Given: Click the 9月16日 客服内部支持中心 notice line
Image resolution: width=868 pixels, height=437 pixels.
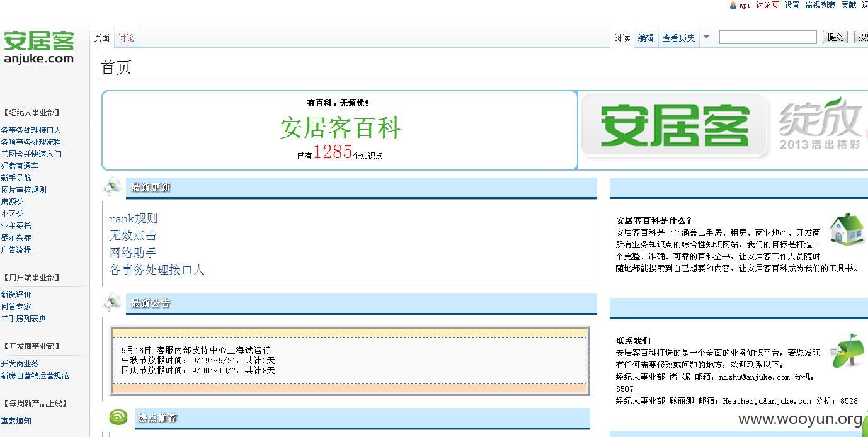Looking at the screenshot, I should 196,350.
